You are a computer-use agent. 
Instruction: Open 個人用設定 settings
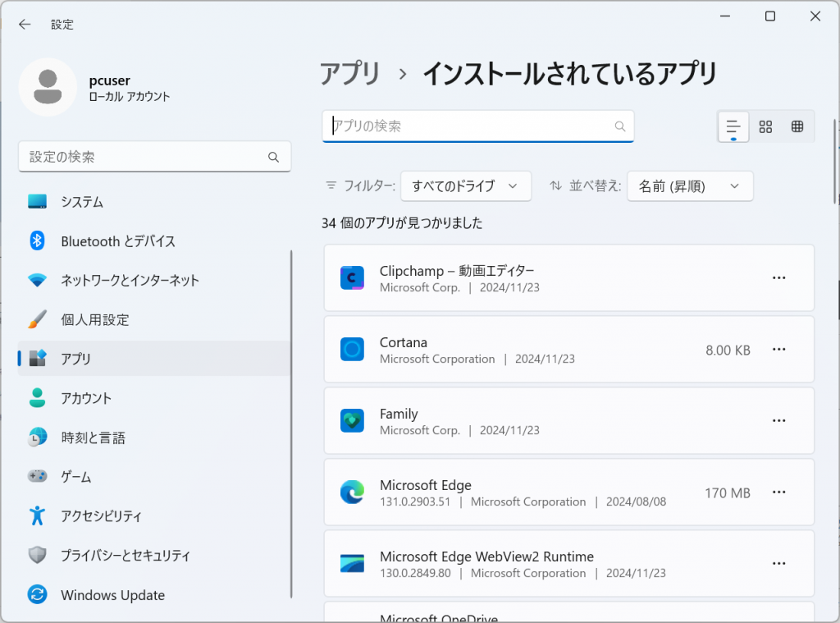coord(154,319)
